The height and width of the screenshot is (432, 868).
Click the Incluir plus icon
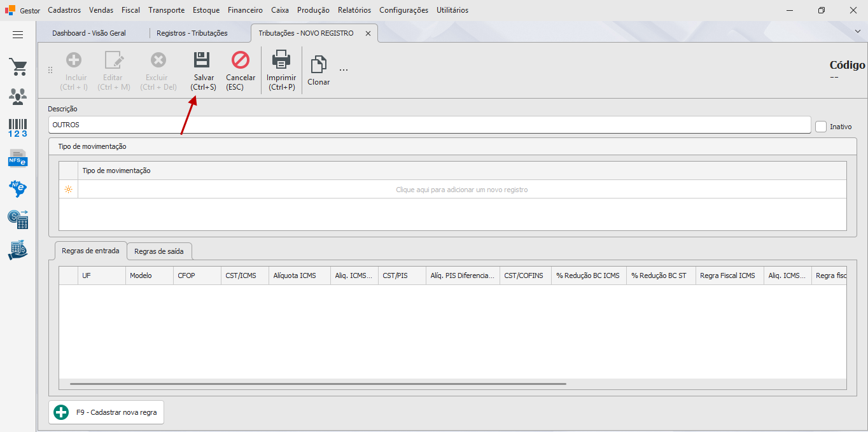click(x=74, y=60)
